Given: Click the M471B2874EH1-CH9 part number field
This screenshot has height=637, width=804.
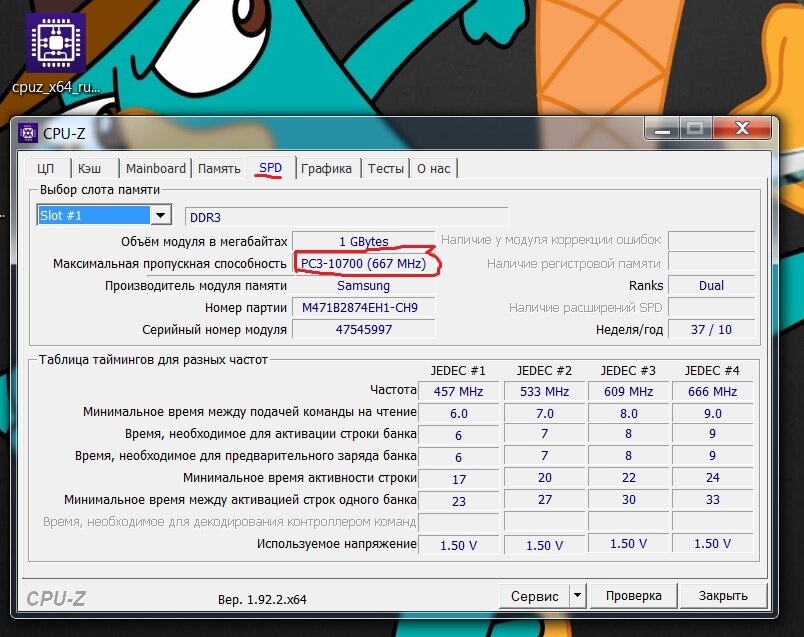Looking at the screenshot, I should pyautogui.click(x=364, y=307).
